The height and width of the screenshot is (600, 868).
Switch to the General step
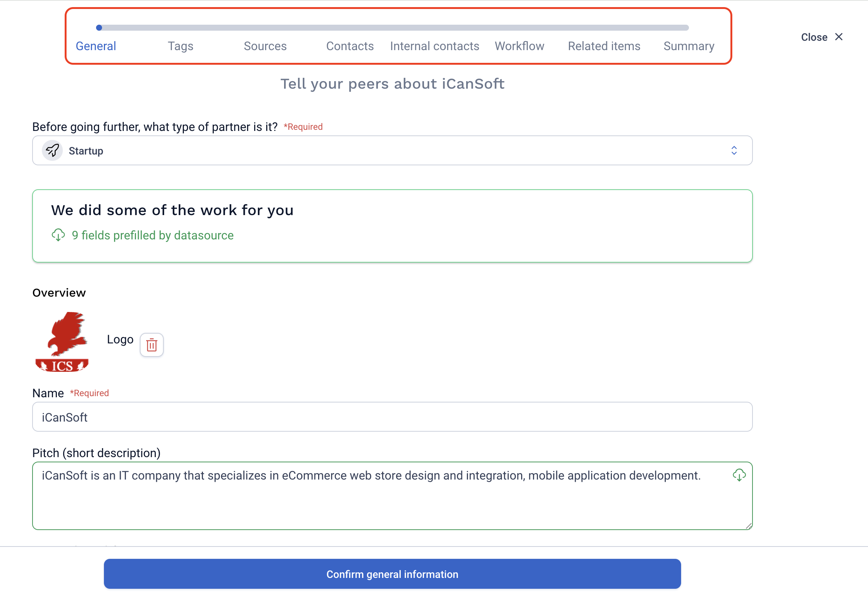(x=96, y=46)
